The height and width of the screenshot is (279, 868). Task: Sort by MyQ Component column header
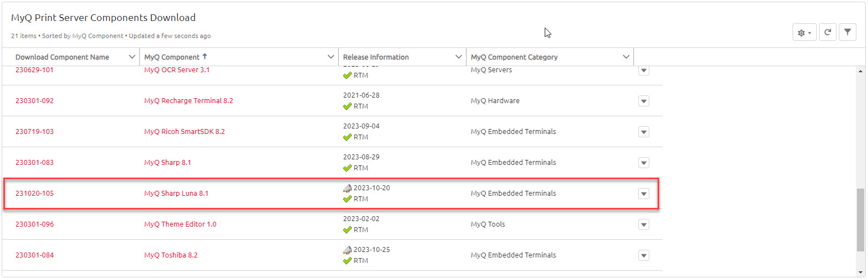pyautogui.click(x=172, y=57)
